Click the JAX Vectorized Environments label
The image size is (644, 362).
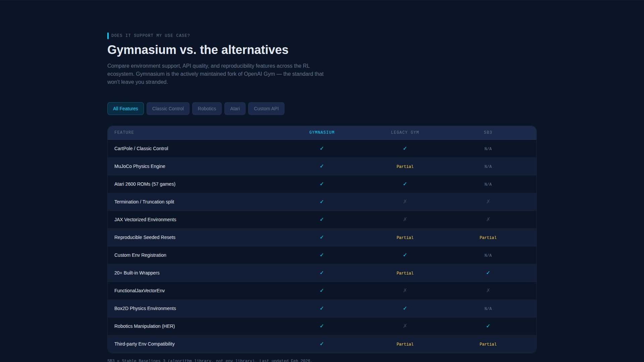pos(145,220)
